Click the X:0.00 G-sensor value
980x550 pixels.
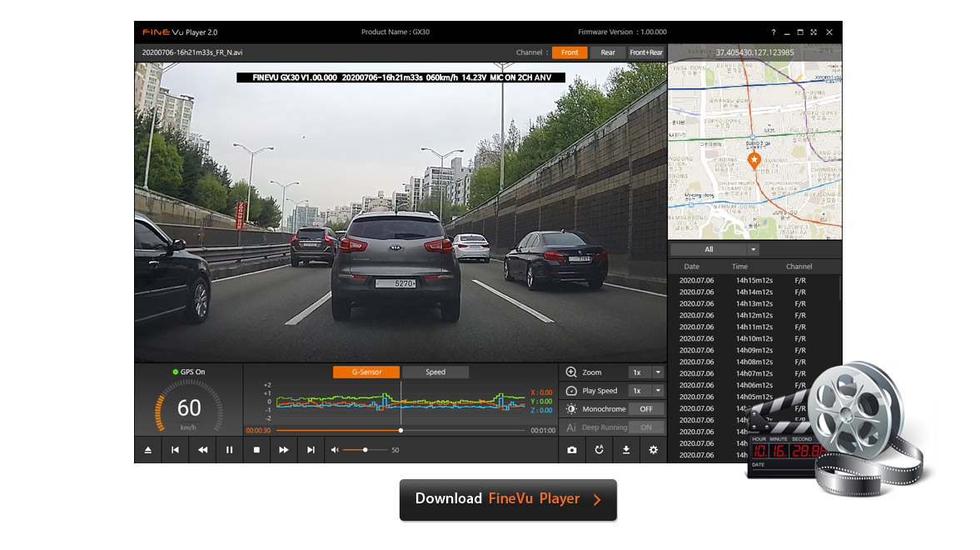541,393
